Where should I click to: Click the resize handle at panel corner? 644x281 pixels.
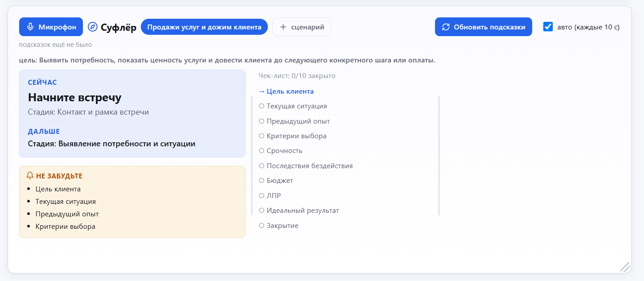pos(625,267)
